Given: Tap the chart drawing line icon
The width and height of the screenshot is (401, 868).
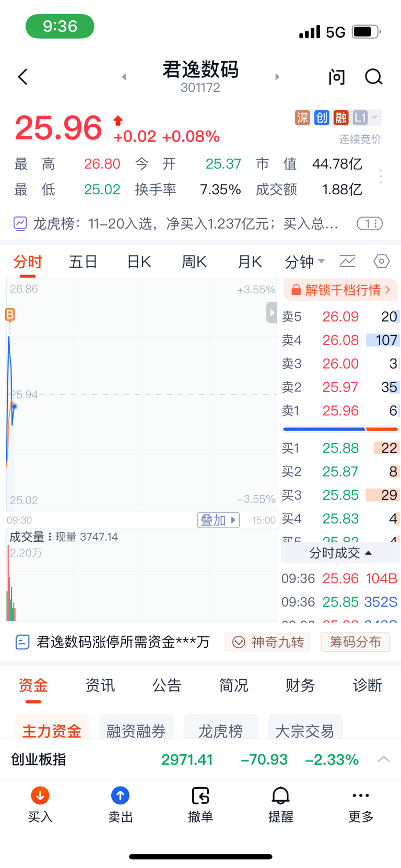Looking at the screenshot, I should tap(347, 261).
